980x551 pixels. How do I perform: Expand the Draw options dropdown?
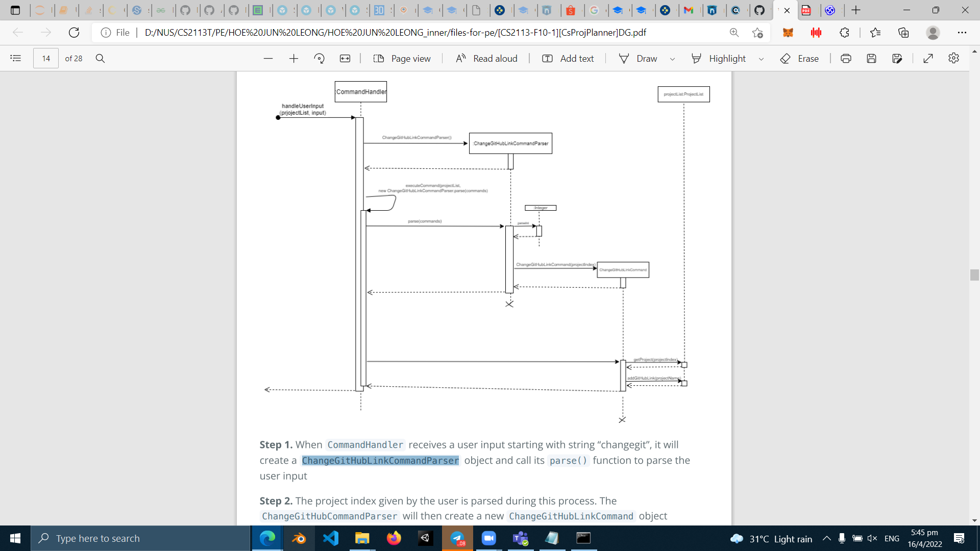tap(672, 59)
